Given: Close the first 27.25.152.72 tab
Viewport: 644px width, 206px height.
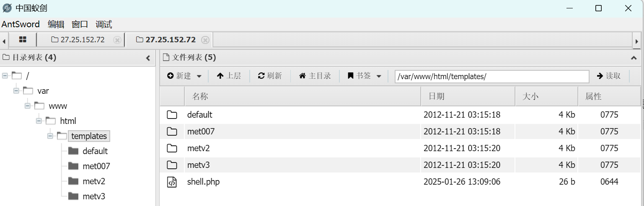Looking at the screenshot, I should pyautogui.click(x=117, y=40).
